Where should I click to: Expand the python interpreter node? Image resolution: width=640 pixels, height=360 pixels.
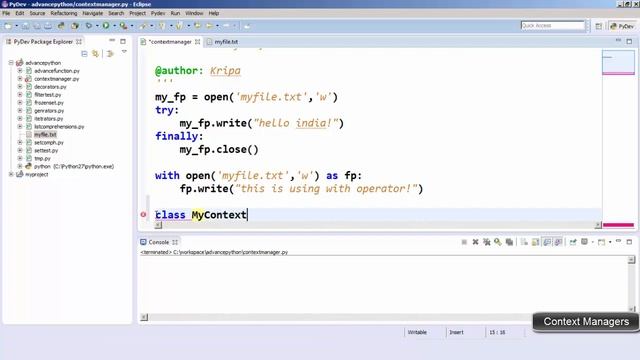20,166
